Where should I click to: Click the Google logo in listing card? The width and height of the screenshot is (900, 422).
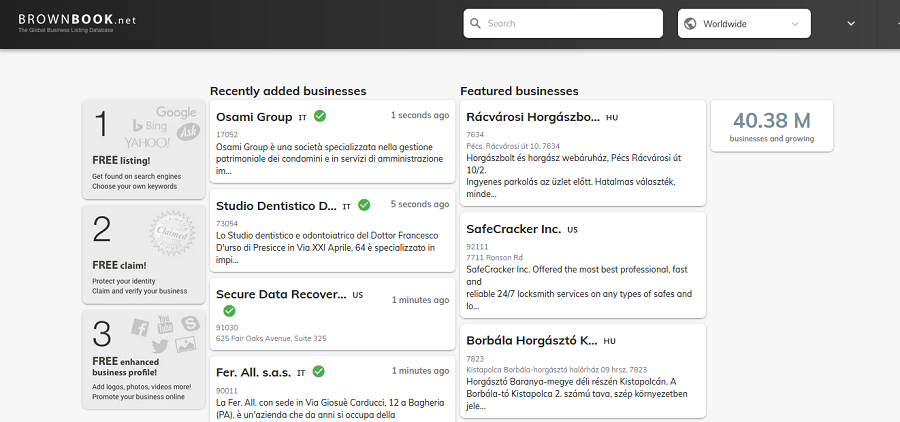(x=176, y=112)
